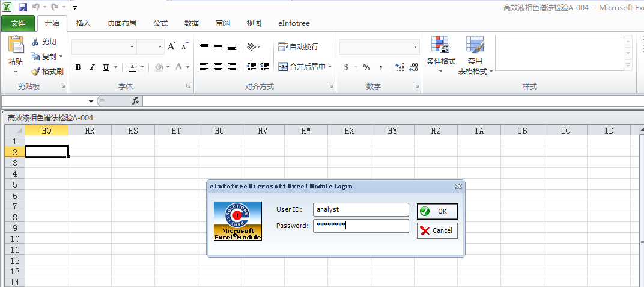Click Cancel in the login dialog
Viewport: 644px width, 287px height.
[437, 230]
